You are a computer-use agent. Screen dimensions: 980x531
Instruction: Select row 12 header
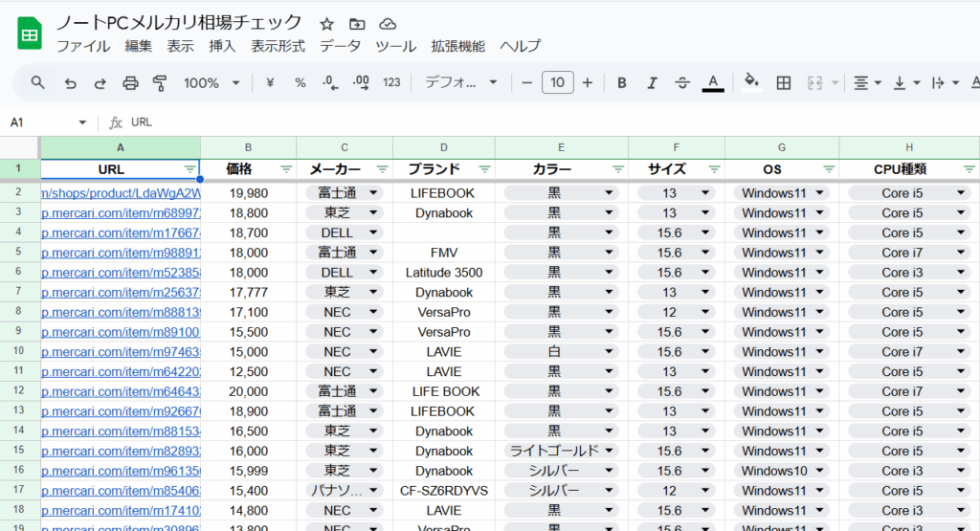(x=19, y=391)
